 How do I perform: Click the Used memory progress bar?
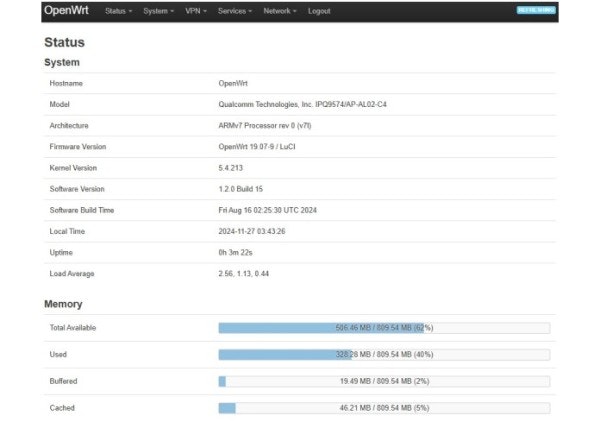point(384,355)
